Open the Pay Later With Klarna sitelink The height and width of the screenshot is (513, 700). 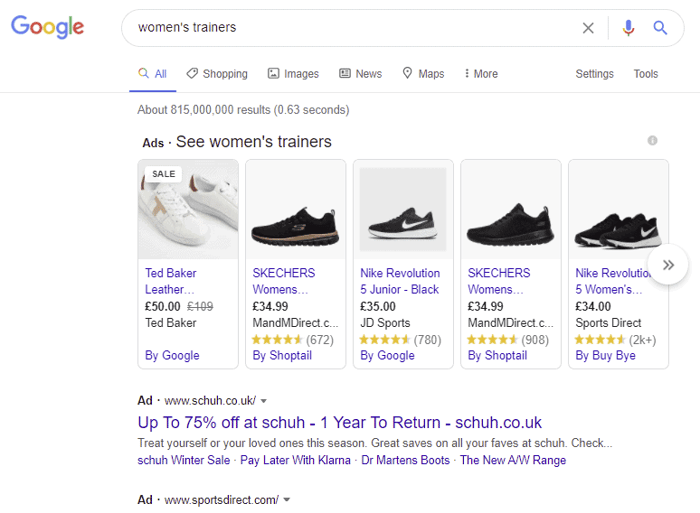click(x=295, y=460)
